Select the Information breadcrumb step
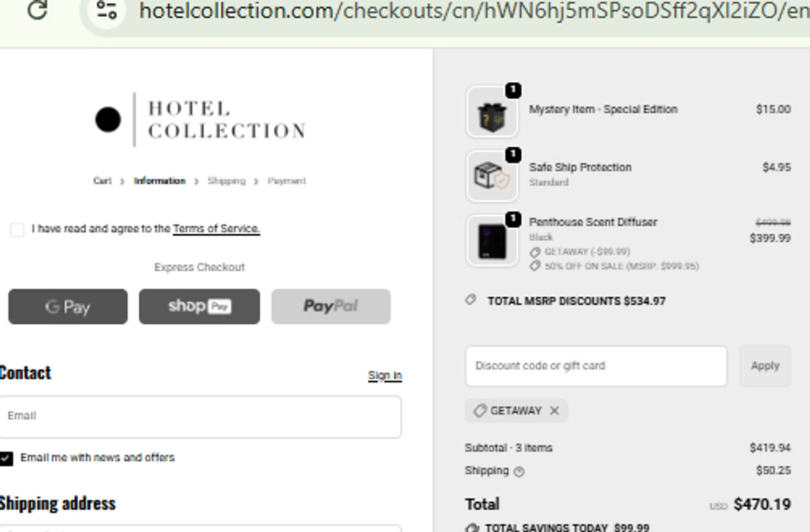Screen dimensions: 810x532 [159, 181]
